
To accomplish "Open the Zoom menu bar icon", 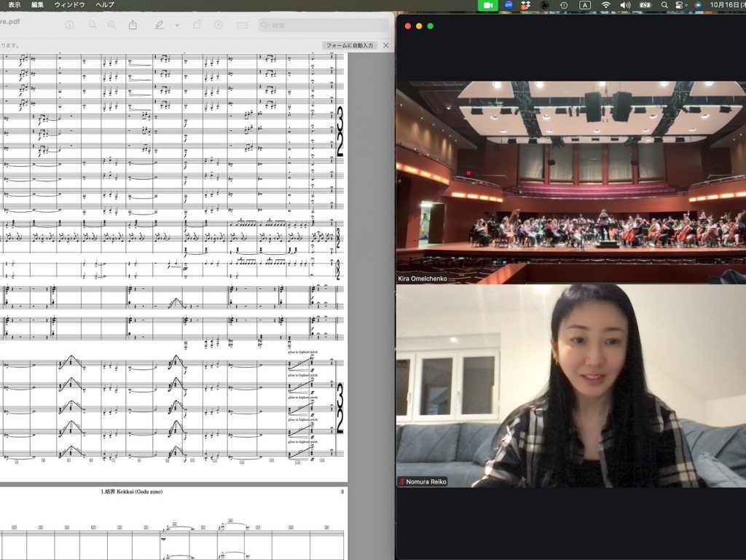I will click(509, 5).
